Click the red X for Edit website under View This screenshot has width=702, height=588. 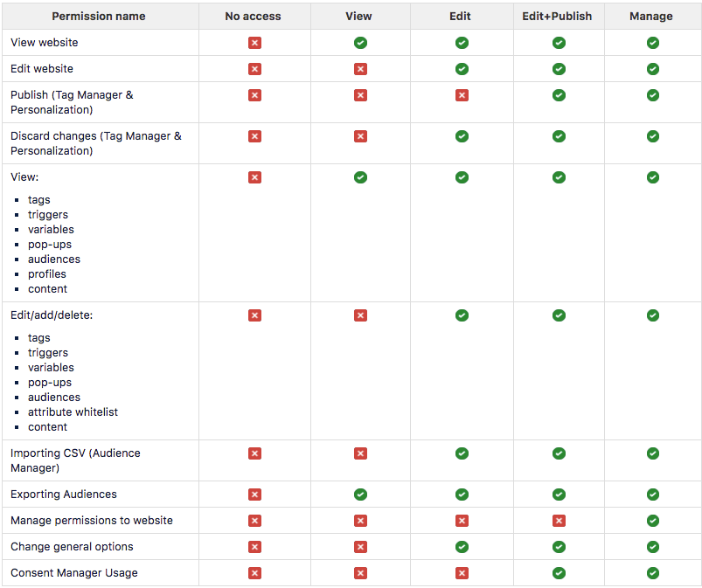click(x=360, y=69)
